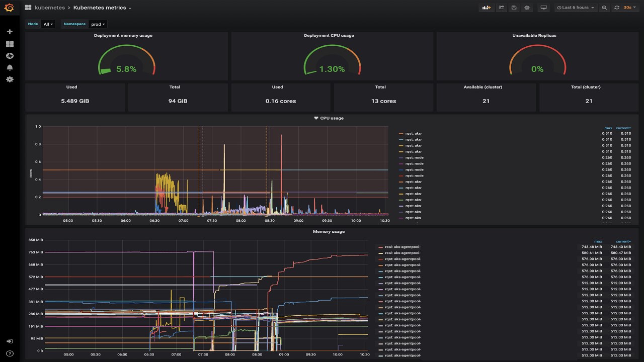Open the Available (cluster) panel title menu
The width and height of the screenshot is (644, 362).
[483, 87]
